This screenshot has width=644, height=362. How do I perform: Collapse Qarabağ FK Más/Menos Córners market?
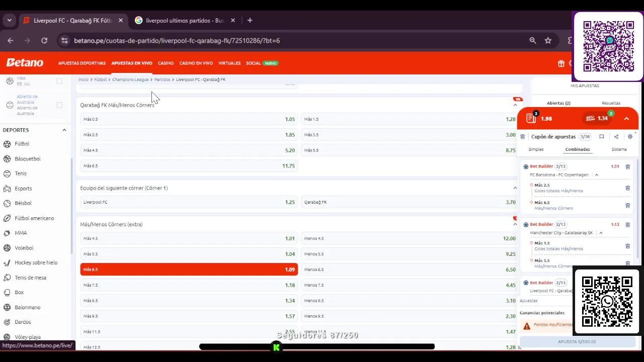pyautogui.click(x=515, y=105)
